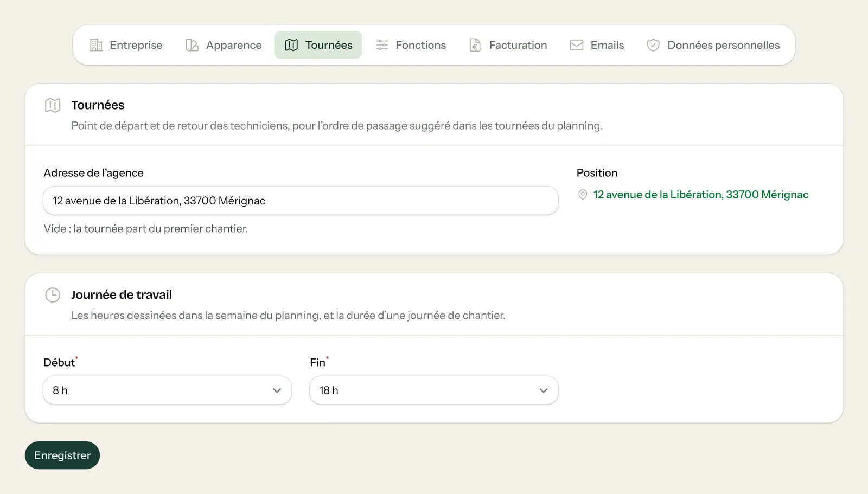Click the shield icon beside Données personnelles
The height and width of the screenshot is (494, 868).
coord(653,45)
